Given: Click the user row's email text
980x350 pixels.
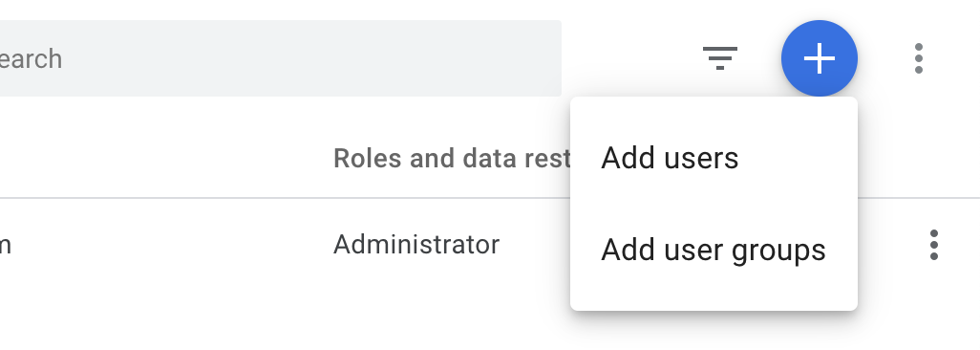Looking at the screenshot, I should pyautogui.click(x=5, y=245).
